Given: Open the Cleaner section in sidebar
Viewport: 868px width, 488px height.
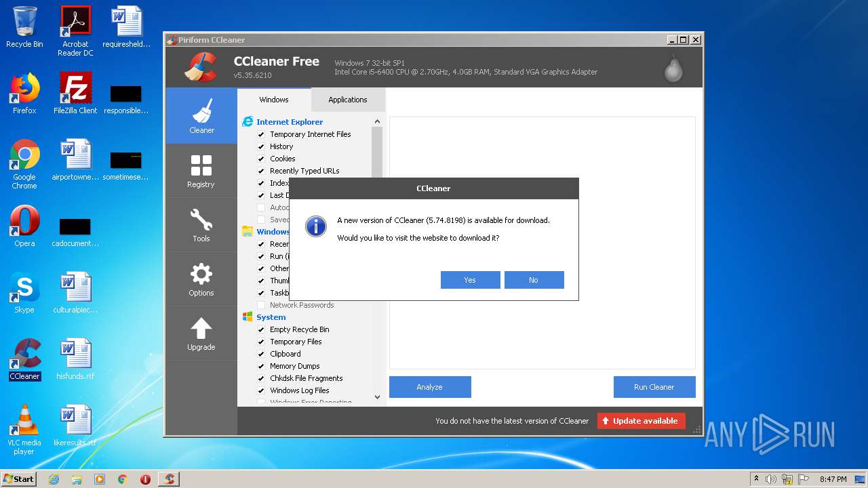Looking at the screenshot, I should pyautogui.click(x=201, y=115).
